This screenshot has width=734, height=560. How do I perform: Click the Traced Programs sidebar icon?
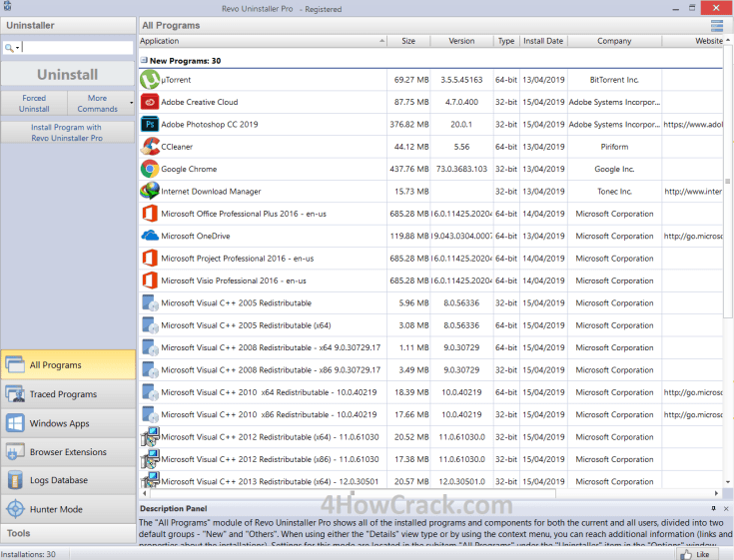click(15, 394)
